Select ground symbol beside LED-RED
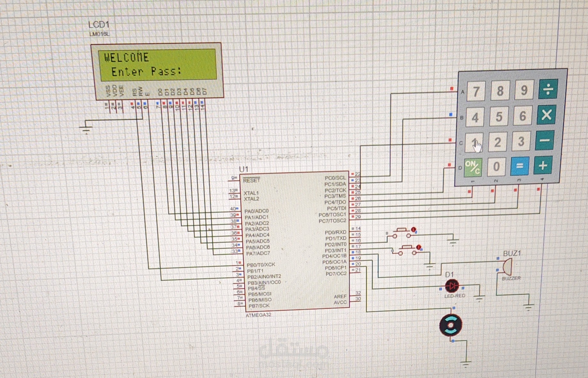The width and height of the screenshot is (588, 378). pyautogui.click(x=479, y=299)
